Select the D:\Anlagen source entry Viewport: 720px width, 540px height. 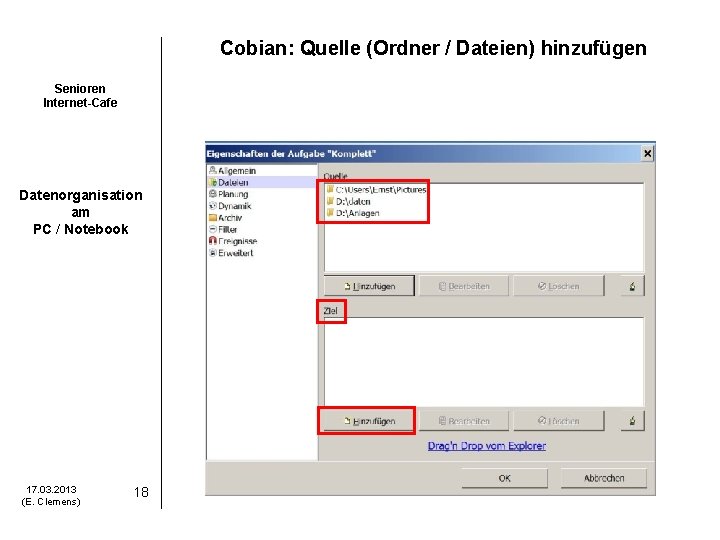353,213
